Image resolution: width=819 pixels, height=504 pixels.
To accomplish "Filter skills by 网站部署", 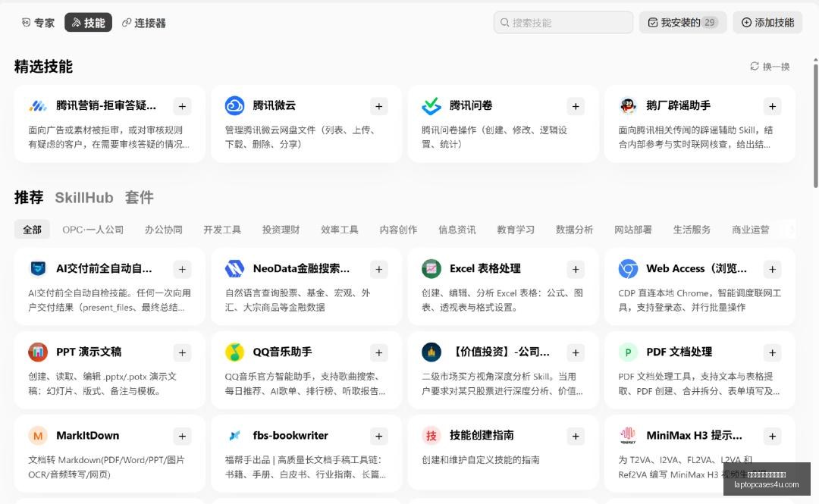I will click(x=633, y=230).
